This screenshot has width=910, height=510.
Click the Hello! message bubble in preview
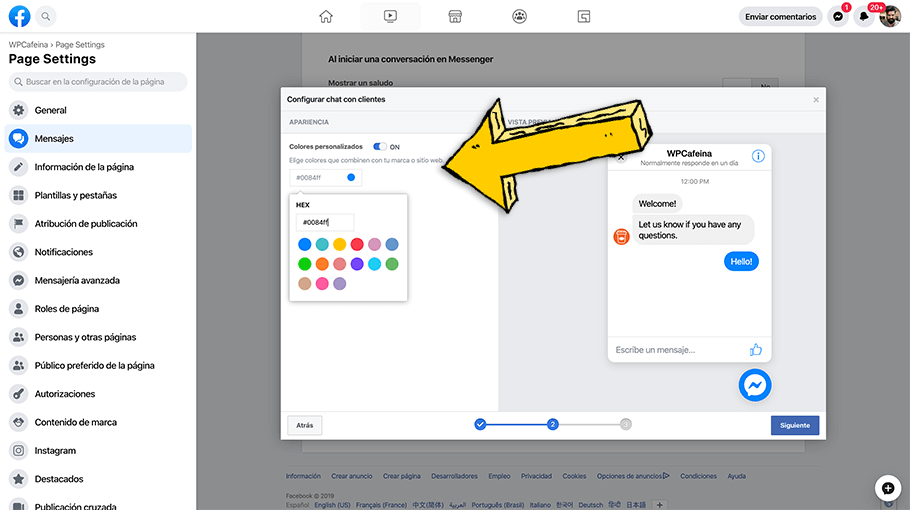[741, 262]
